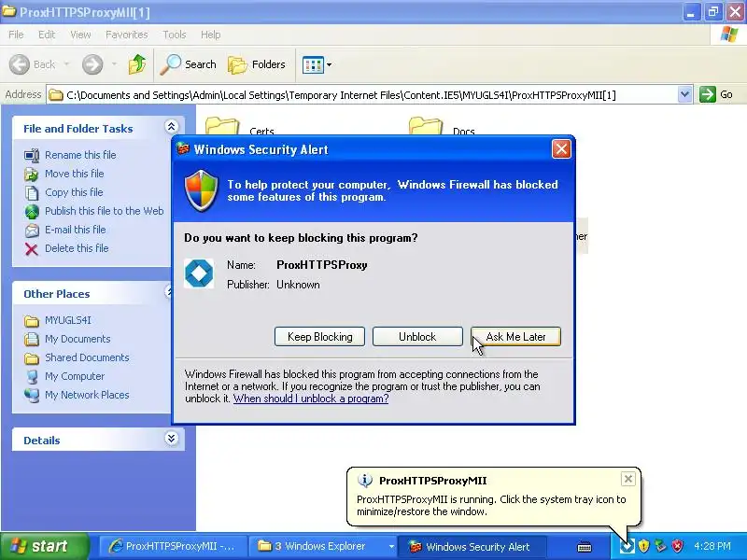
Task: Click Move this file icon
Action: tap(32, 175)
